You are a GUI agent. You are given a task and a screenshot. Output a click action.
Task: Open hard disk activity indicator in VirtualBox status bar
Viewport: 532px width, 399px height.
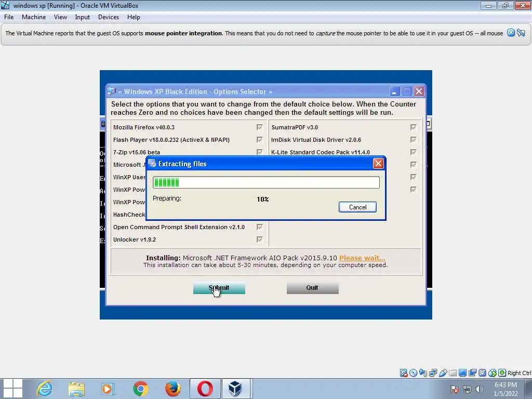point(403,373)
